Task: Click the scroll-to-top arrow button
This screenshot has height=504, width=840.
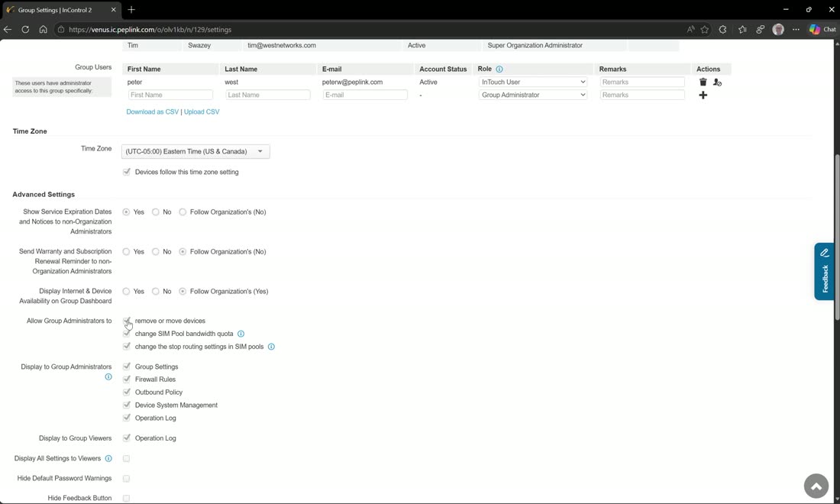Action: click(816, 486)
